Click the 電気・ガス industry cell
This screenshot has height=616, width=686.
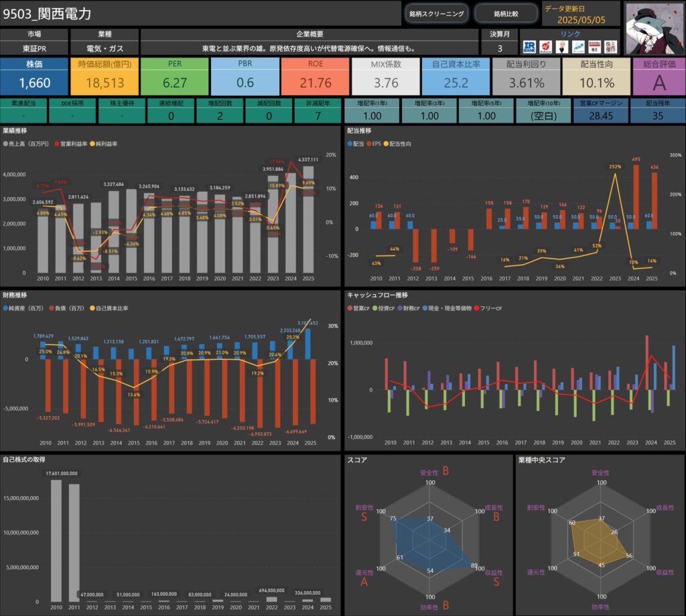tap(105, 49)
